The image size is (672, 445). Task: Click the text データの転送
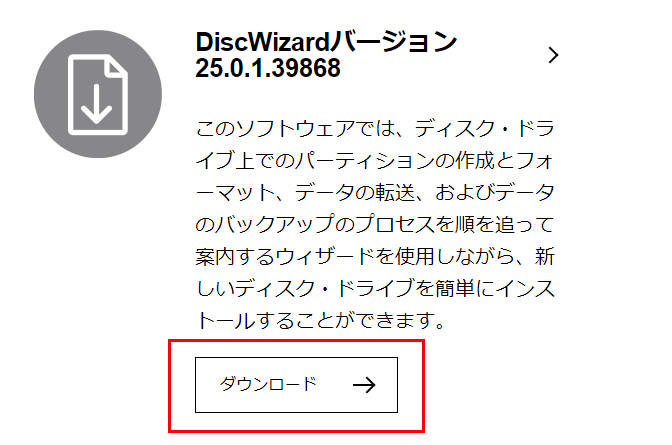355,192
